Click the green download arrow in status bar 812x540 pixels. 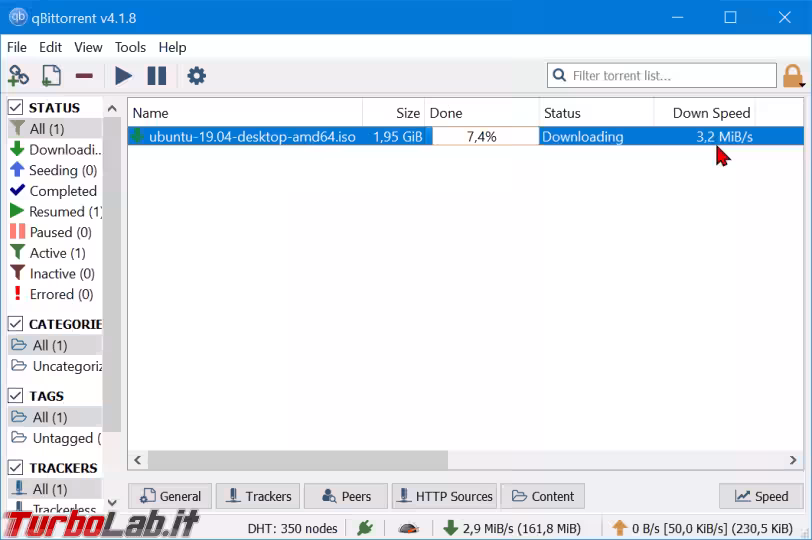(x=451, y=528)
